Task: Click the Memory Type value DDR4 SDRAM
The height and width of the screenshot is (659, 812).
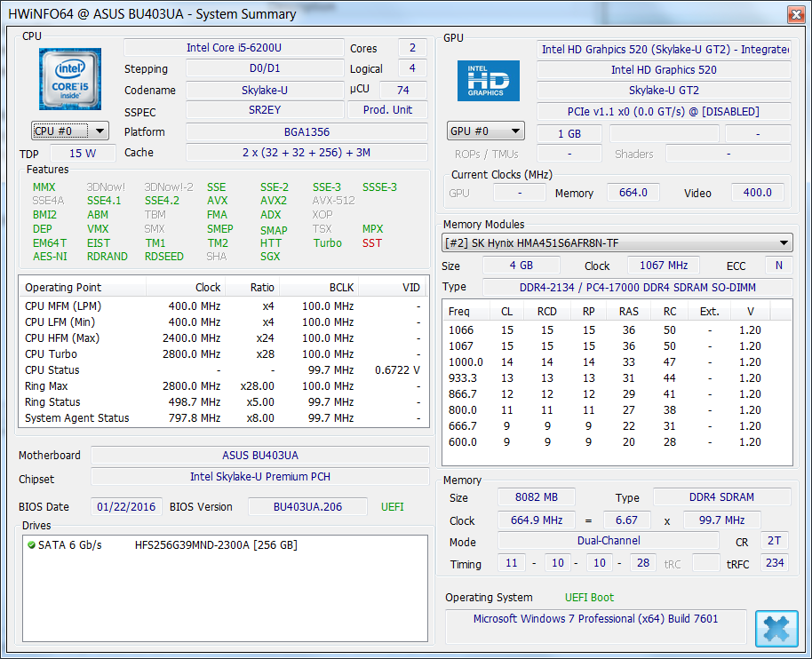Action: (722, 497)
